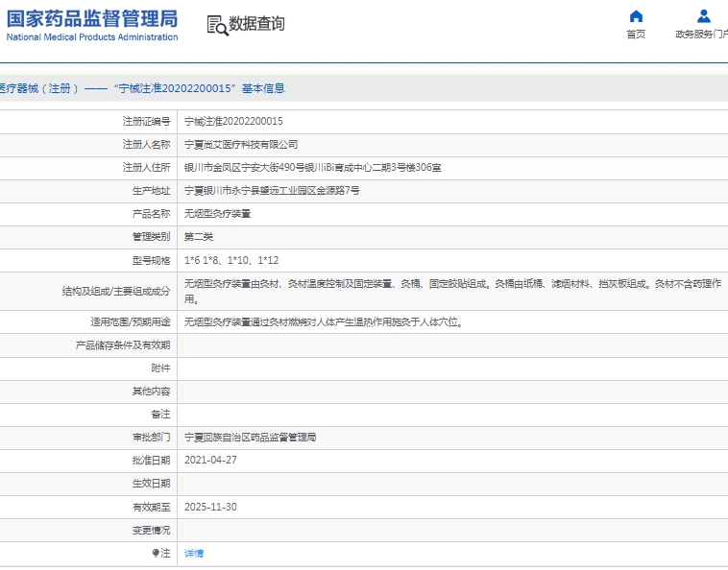
Task: Click the 审批部门 label
Action: [x=152, y=438]
